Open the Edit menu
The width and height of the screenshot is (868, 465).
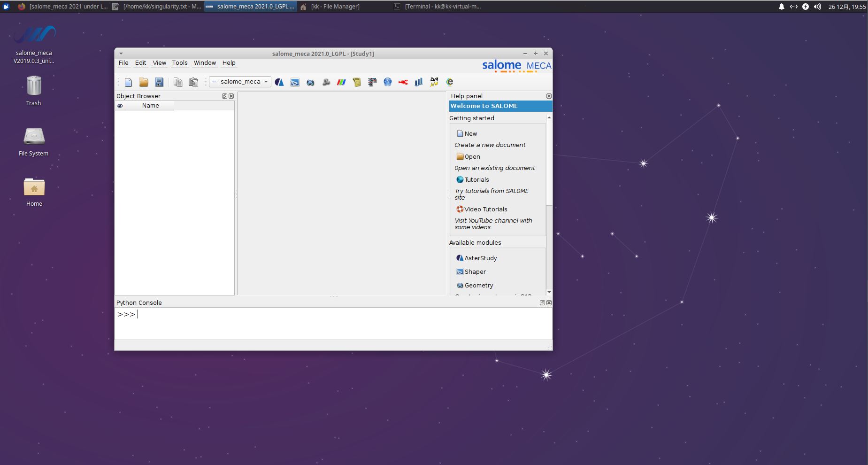tap(140, 63)
